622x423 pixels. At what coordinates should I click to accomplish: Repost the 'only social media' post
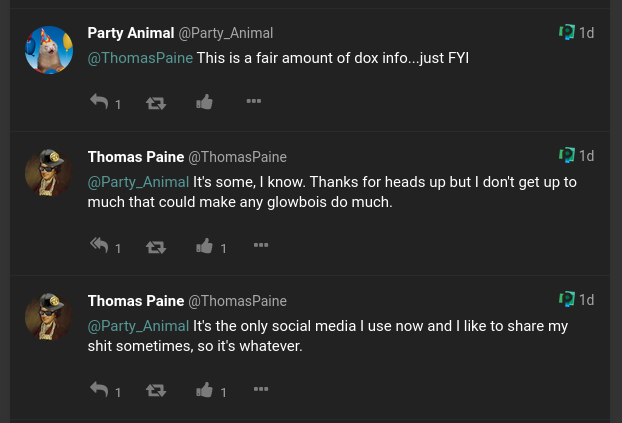point(156,392)
